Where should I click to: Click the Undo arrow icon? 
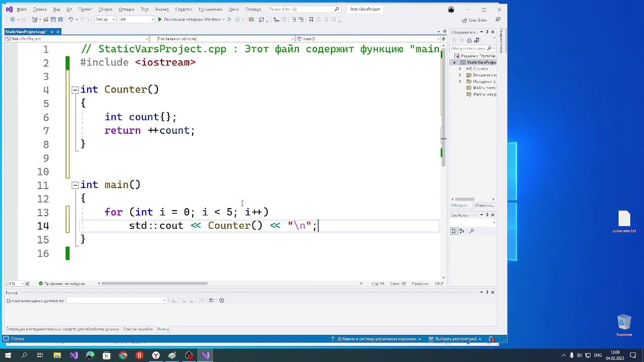[x=71, y=20]
